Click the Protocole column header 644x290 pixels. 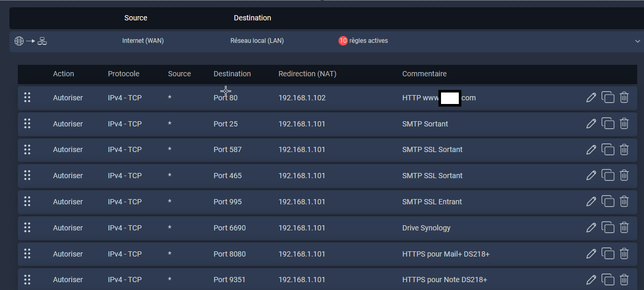click(123, 74)
